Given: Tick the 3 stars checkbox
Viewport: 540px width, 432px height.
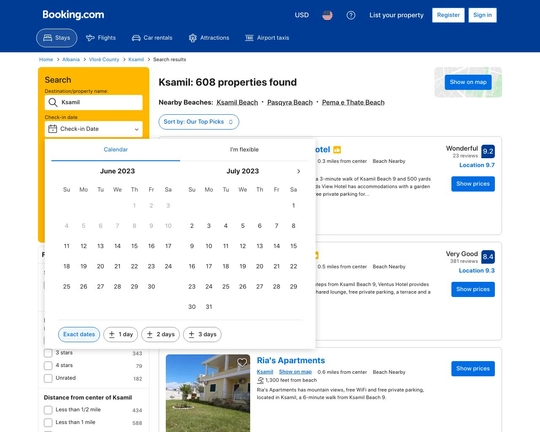Looking at the screenshot, I should tap(48, 353).
